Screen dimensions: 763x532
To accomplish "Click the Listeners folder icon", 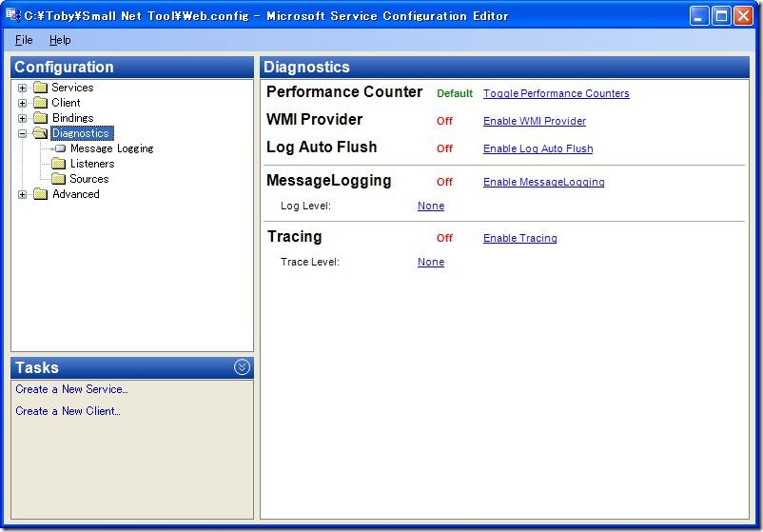I will [58, 164].
